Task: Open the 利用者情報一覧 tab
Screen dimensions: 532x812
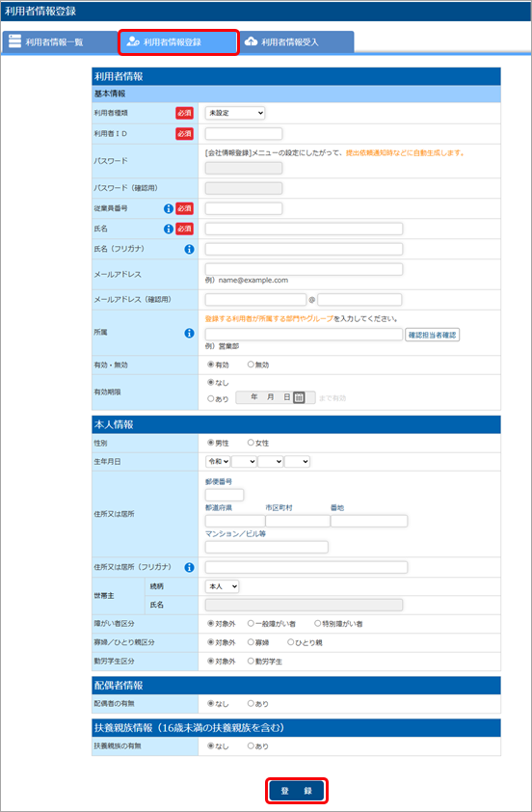Action: pos(60,41)
